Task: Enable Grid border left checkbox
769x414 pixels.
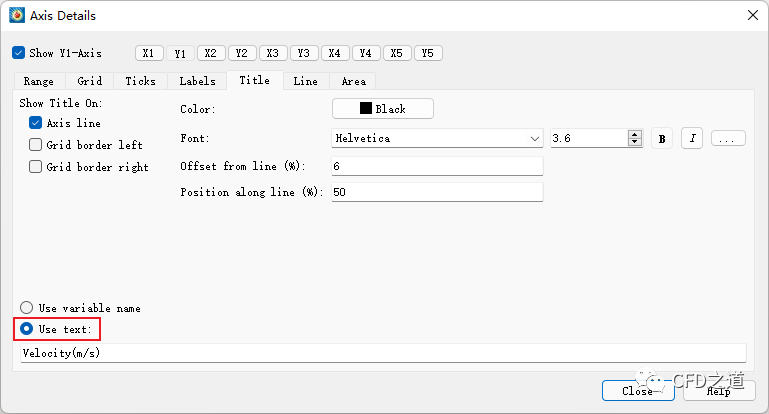Action: (x=36, y=145)
